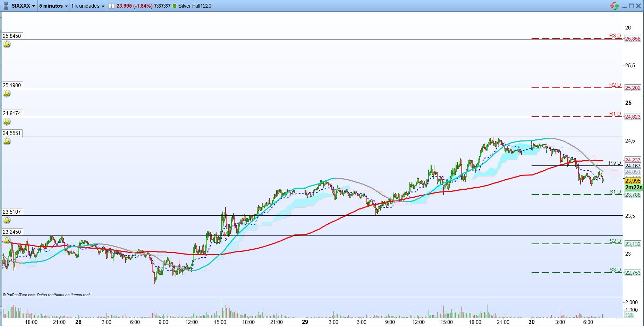
Task: Click the grey 24,091 price tag
Action: 633,172
